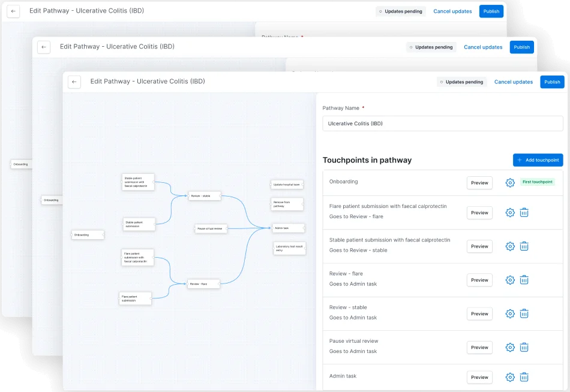Delete Stable patient submission with faecal calprotectin touchpoint
Image resolution: width=570 pixels, height=392 pixels.
(x=524, y=246)
